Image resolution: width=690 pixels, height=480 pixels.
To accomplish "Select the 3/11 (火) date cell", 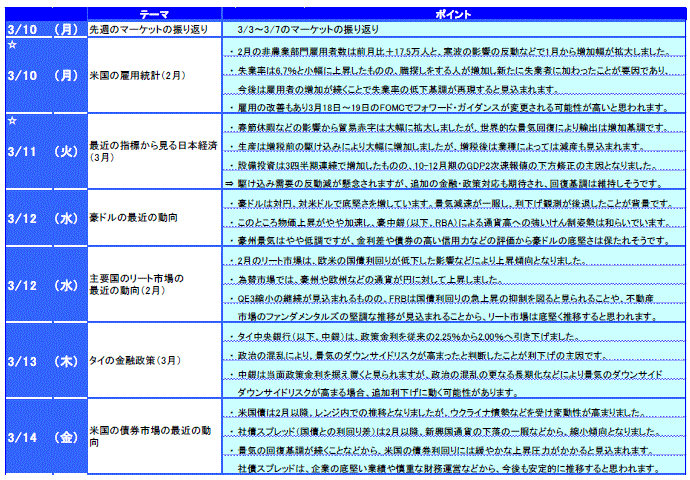I will (x=42, y=152).
